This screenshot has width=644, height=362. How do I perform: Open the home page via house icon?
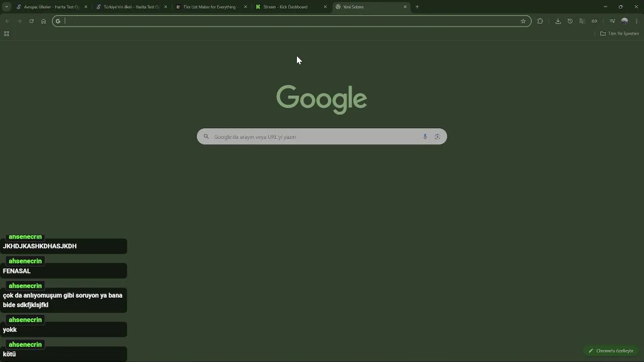[43, 21]
